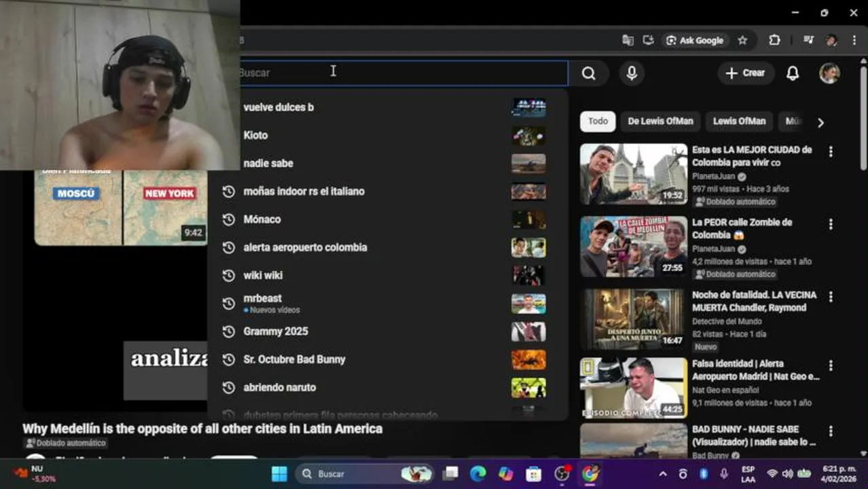Viewport: 868px width, 489px height.
Task: Click history clock icon beside 'wiki wiki'
Action: tap(229, 275)
